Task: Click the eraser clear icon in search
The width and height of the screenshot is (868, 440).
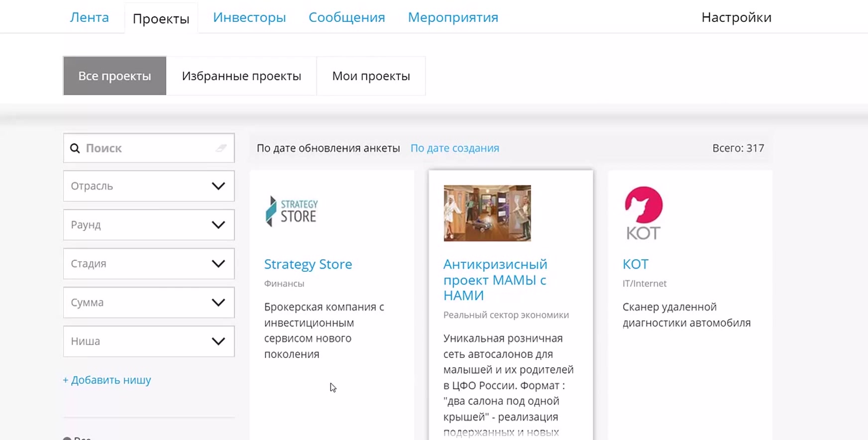Action: click(x=221, y=148)
